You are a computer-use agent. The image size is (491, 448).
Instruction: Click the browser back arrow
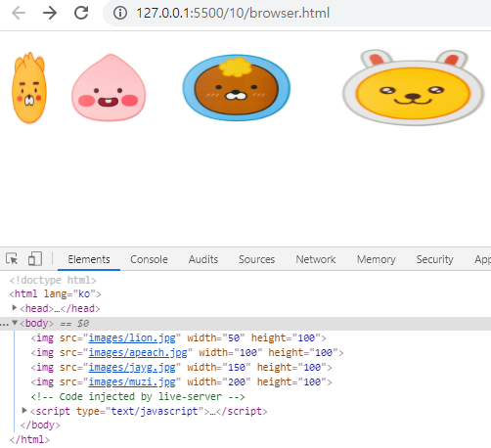(19, 14)
